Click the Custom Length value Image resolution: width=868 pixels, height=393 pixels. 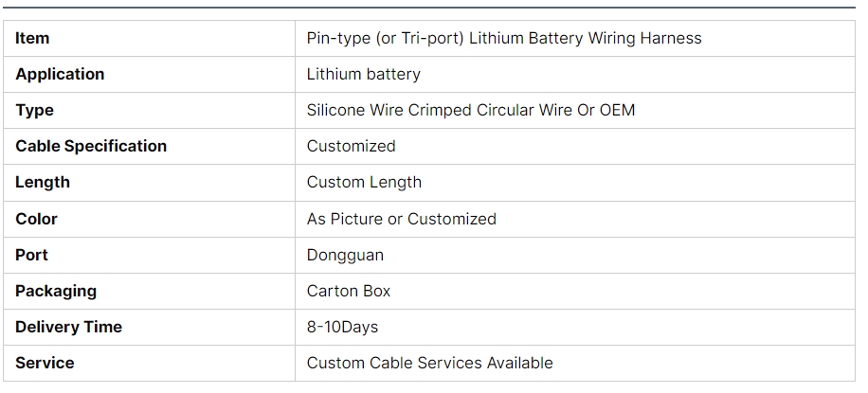point(364,182)
